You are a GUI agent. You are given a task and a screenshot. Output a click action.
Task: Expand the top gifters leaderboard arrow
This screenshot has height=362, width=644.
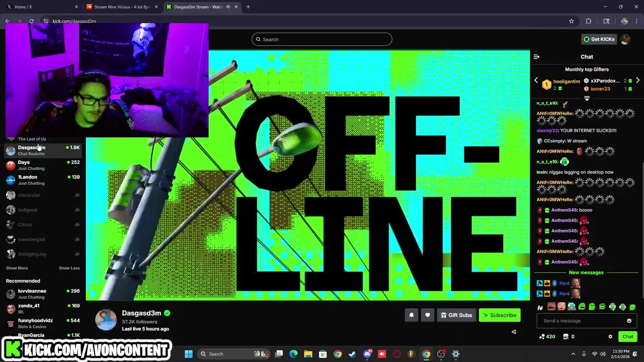[x=587, y=99]
